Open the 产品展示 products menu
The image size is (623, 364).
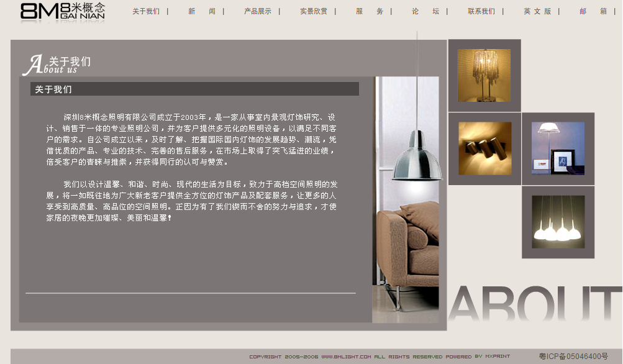point(257,11)
